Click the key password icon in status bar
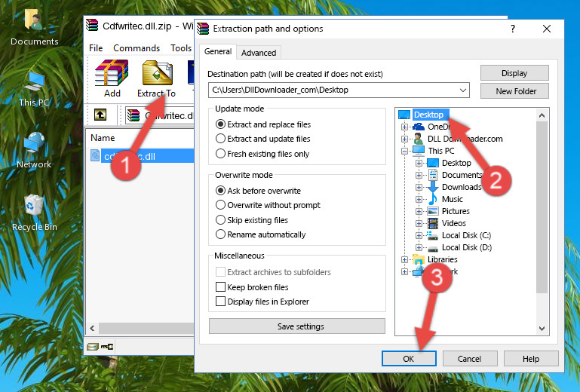 click(107, 347)
